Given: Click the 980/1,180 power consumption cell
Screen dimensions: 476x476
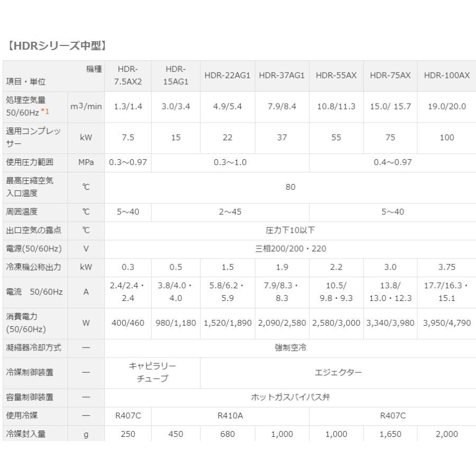Looking at the screenshot, I should (176, 323).
